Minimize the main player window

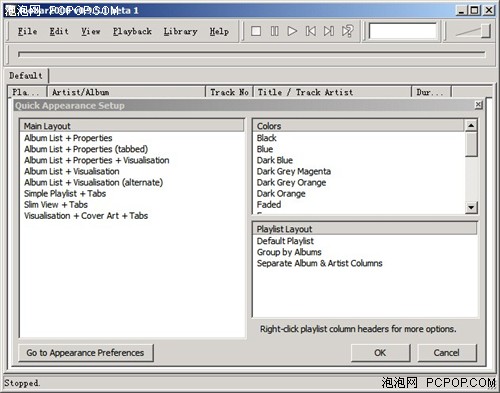pyautogui.click(x=461, y=10)
